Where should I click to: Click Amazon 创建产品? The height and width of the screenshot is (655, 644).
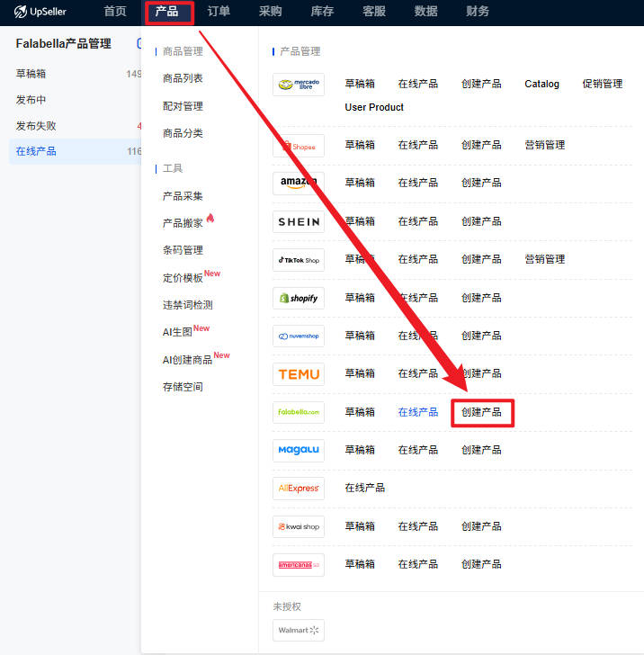pyautogui.click(x=481, y=183)
